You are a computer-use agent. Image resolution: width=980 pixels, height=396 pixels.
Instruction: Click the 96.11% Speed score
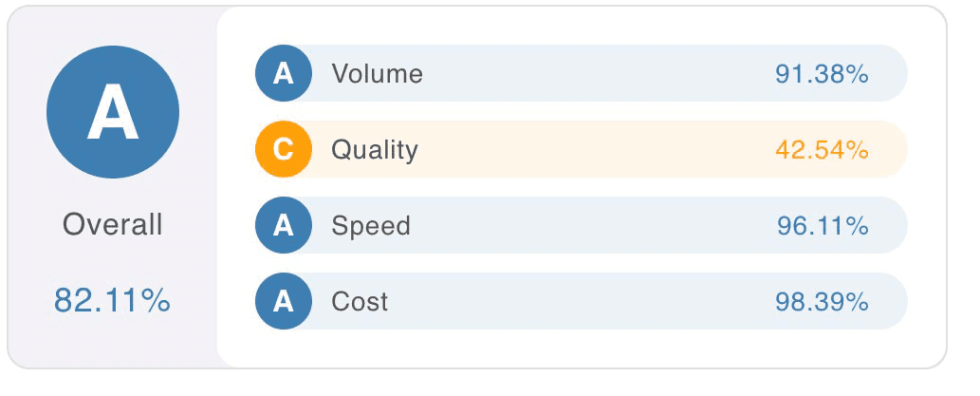click(822, 225)
